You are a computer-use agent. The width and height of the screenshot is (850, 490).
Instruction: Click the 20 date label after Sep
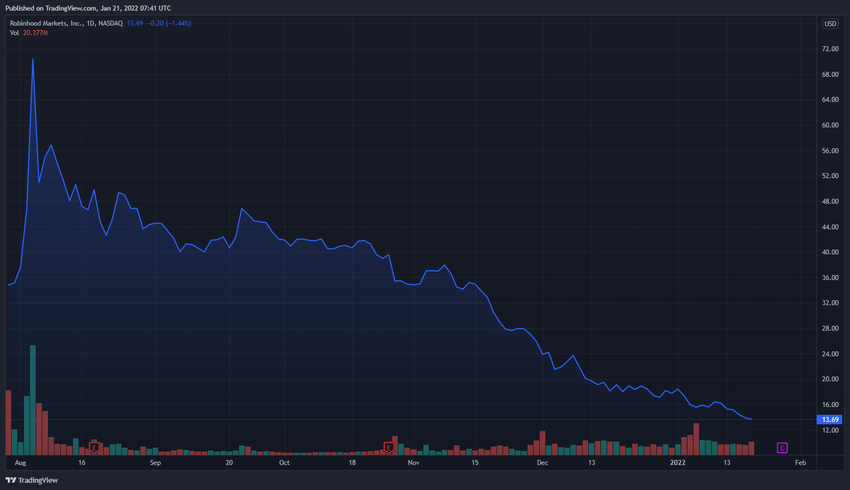[229, 463]
